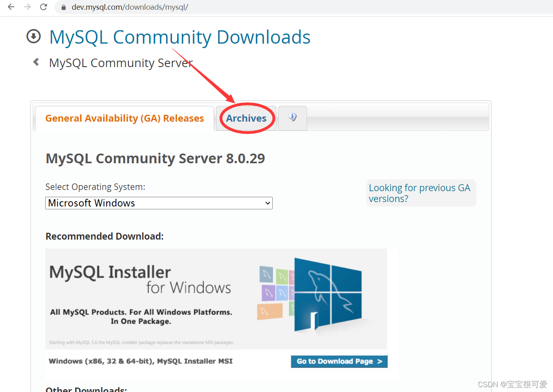This screenshot has width=553, height=392.
Task: Click the download circle icon beside title
Action: click(x=34, y=36)
